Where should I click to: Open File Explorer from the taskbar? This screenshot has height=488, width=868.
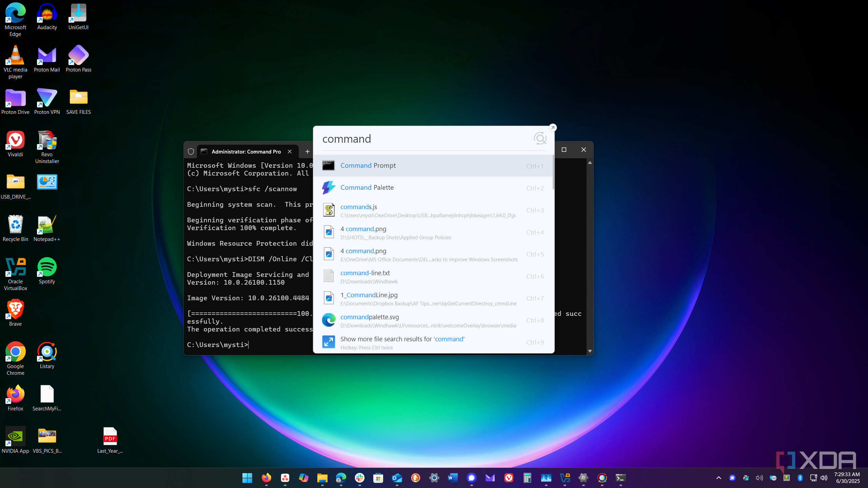(x=322, y=478)
